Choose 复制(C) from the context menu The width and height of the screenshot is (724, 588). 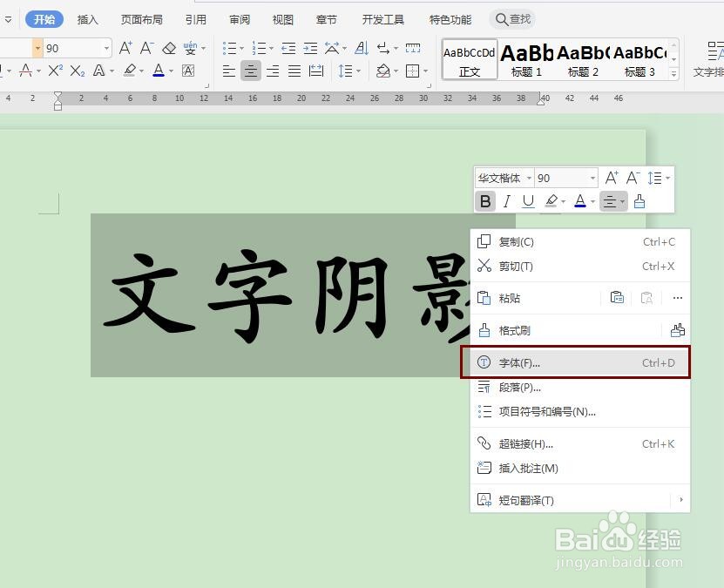tap(580, 242)
